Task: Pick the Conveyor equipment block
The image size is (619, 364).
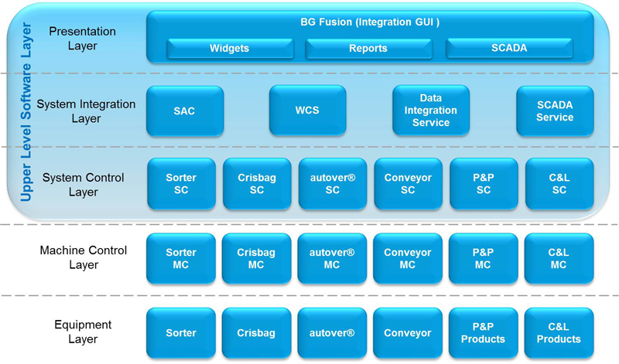Action: pos(408,333)
